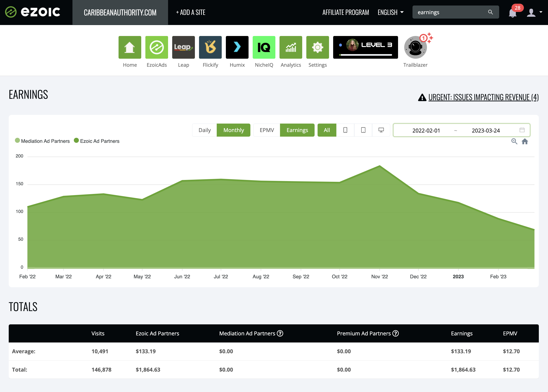The image size is (548, 392).
Task: Open the Home dashboard icon
Action: pos(130,47)
